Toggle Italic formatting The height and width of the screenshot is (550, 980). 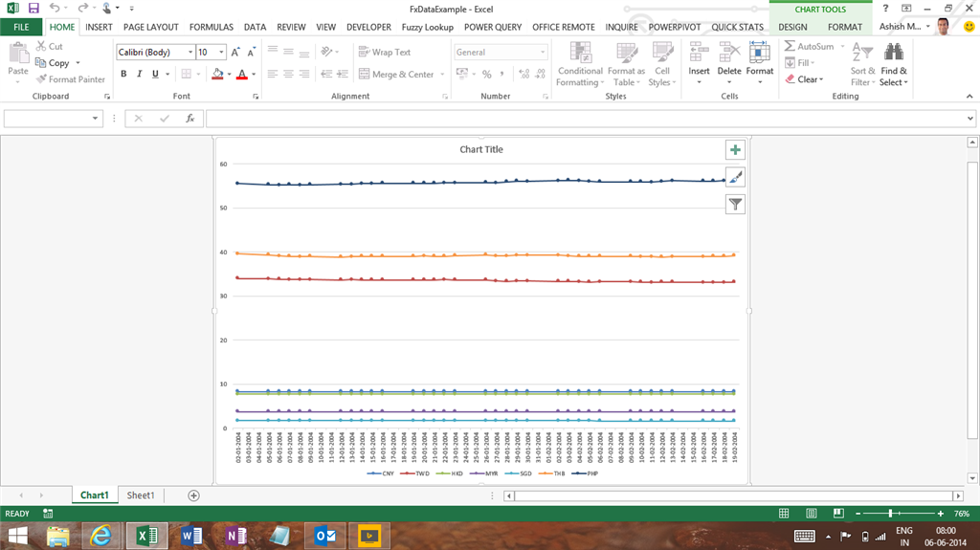[140, 74]
